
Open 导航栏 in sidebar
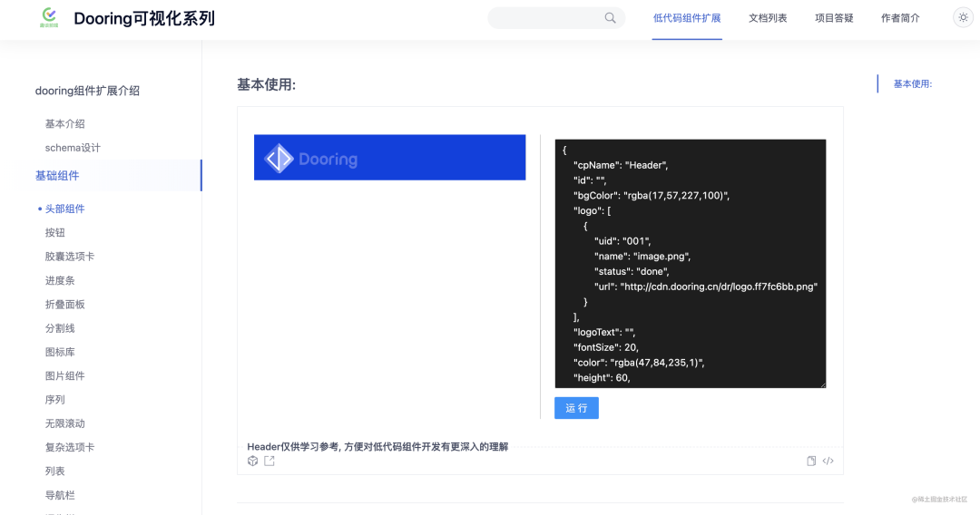tap(60, 495)
